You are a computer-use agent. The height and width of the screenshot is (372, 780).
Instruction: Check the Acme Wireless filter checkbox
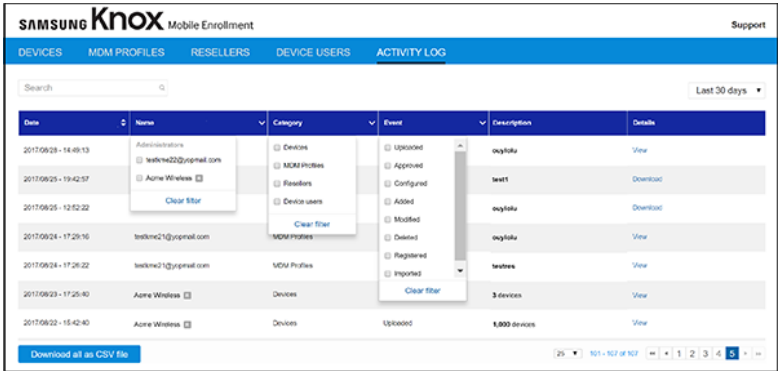[139, 178]
